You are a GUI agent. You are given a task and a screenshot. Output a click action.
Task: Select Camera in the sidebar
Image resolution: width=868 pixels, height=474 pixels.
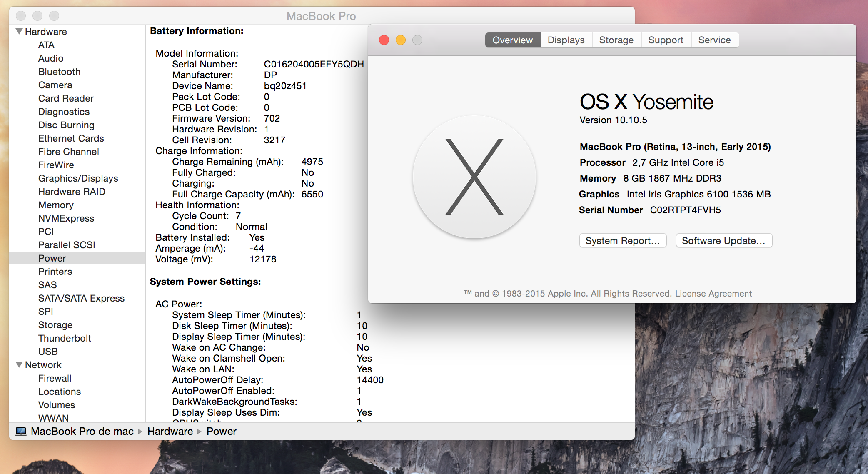point(55,85)
